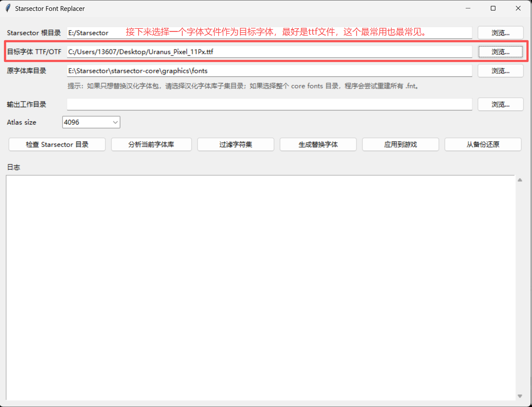This screenshot has width=532, height=407.
Task: Maximize the Starsector Font Replacer window
Action: [493, 8]
